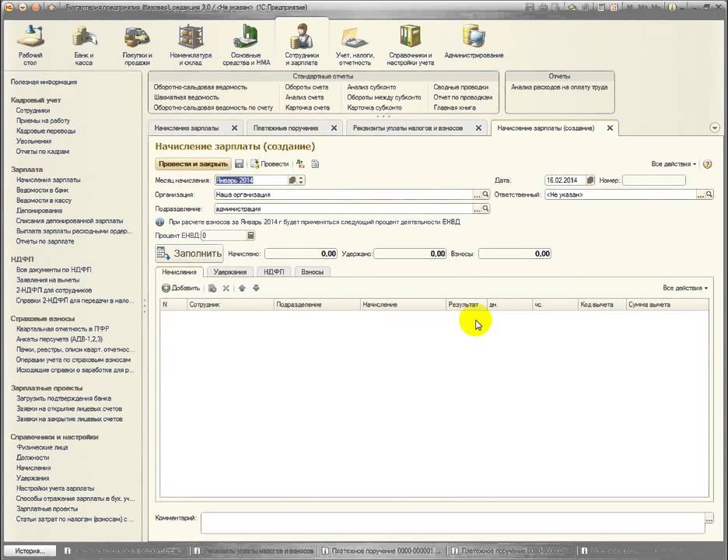
Task: Select the Начисления tab in document
Action: click(x=179, y=271)
